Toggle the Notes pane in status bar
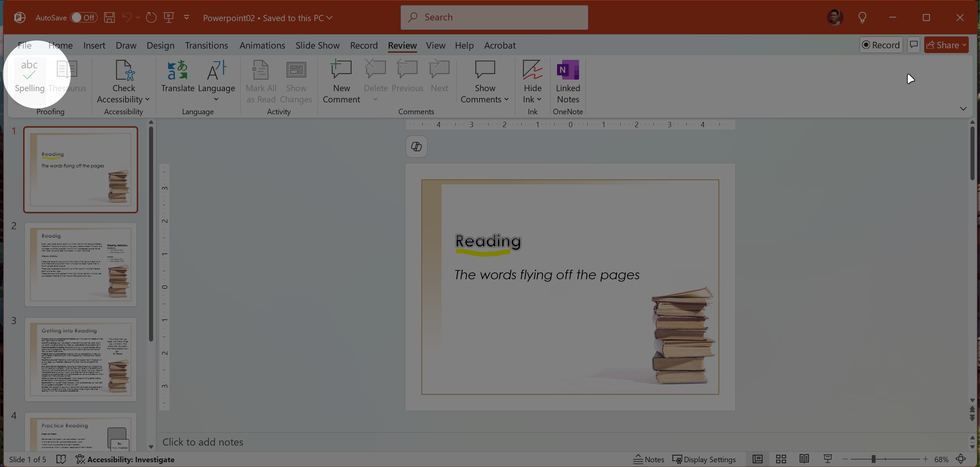 tap(649, 460)
